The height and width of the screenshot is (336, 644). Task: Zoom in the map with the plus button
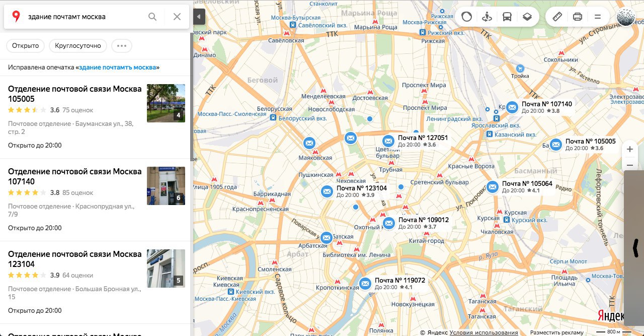coord(630,150)
